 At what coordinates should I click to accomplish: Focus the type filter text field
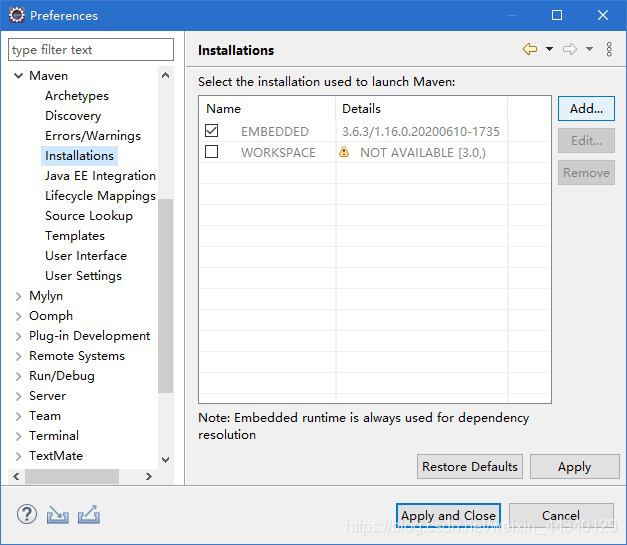click(x=91, y=50)
